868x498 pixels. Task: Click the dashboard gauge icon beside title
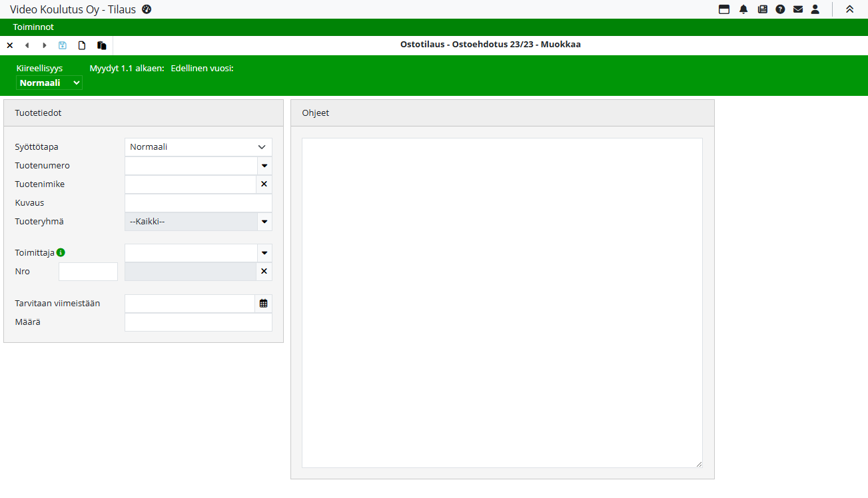[147, 9]
